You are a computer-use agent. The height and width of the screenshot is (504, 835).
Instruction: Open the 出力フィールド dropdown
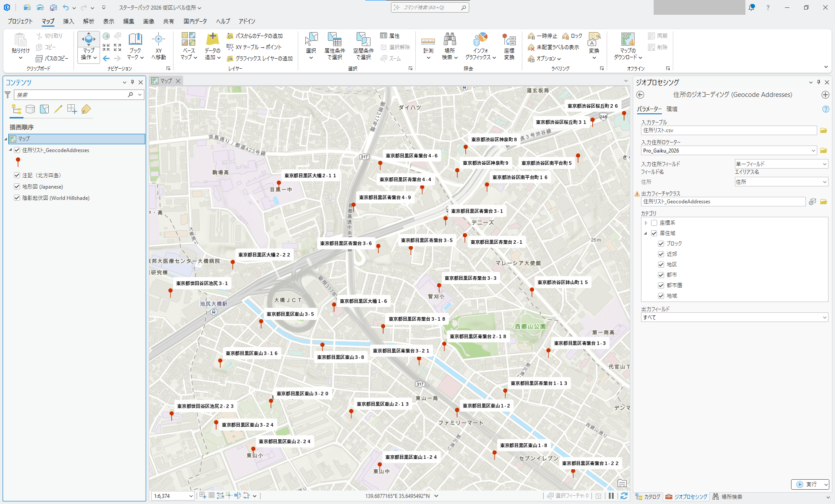825,318
